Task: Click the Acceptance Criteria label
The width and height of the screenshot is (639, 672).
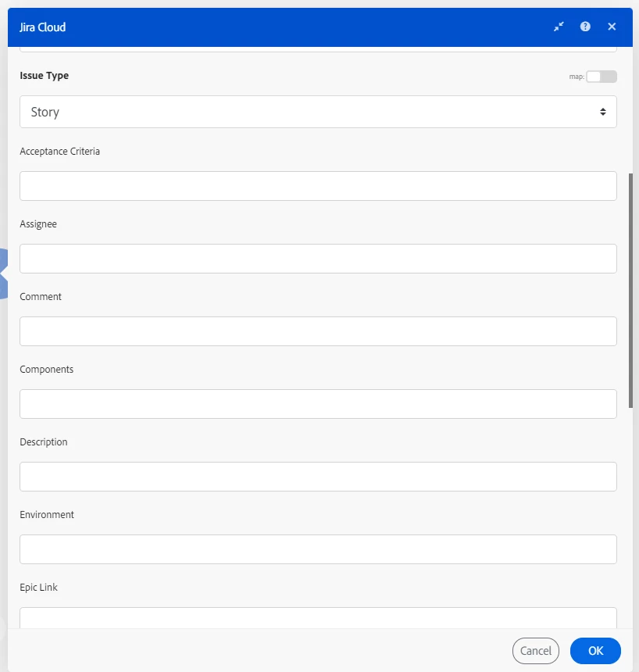Action: tap(59, 152)
